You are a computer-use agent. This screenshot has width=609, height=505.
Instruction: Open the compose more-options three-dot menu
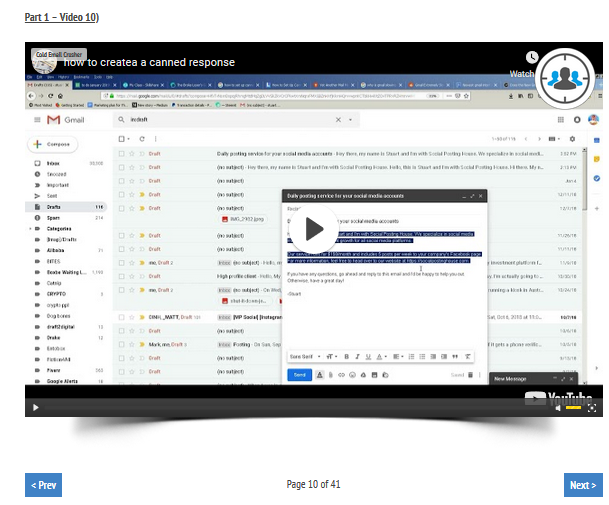point(480,375)
